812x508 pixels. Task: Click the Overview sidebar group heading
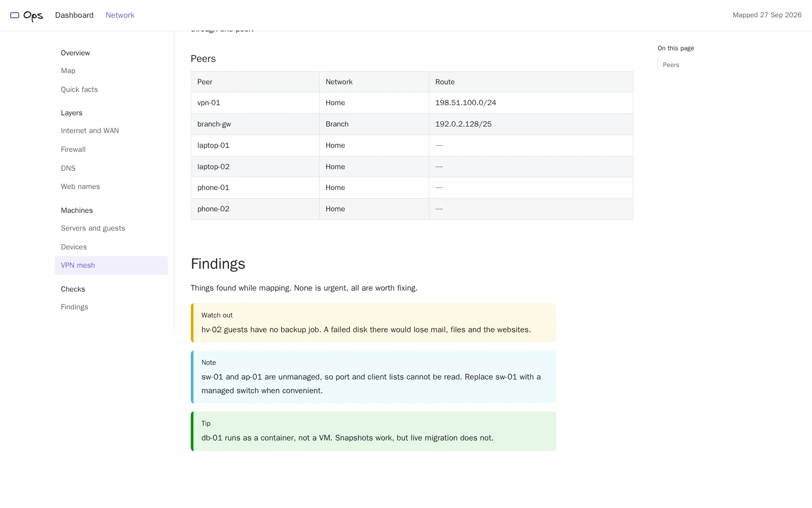(75, 53)
